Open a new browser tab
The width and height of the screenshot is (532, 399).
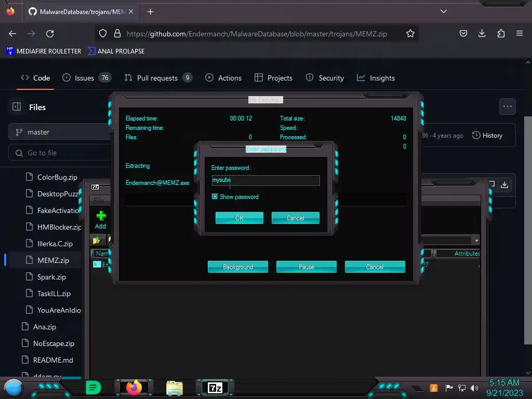150,12
